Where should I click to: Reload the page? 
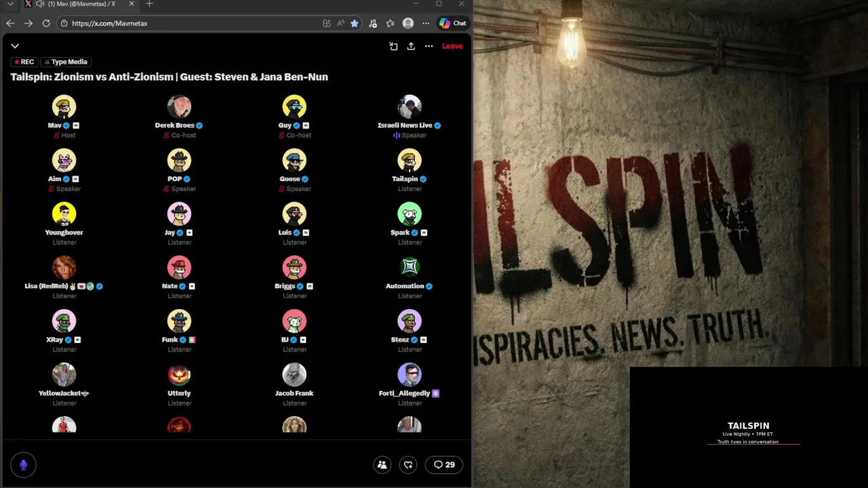(46, 23)
